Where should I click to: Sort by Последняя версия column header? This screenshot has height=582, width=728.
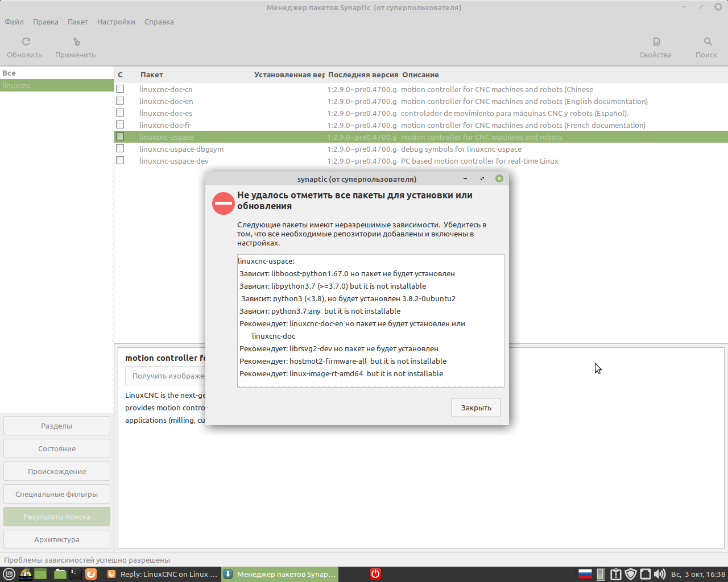tap(363, 75)
